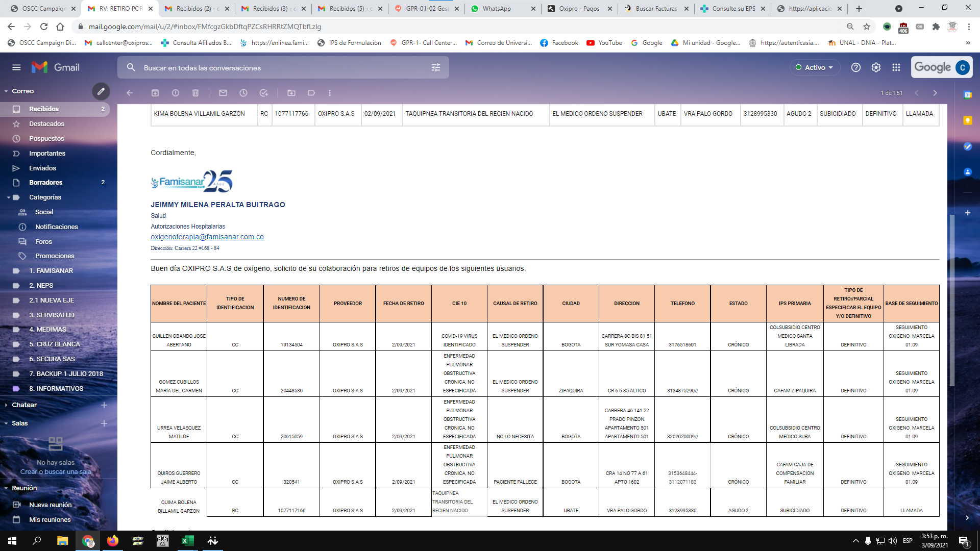980x551 pixels.
Task: Add email to Tasks
Action: [x=264, y=93]
